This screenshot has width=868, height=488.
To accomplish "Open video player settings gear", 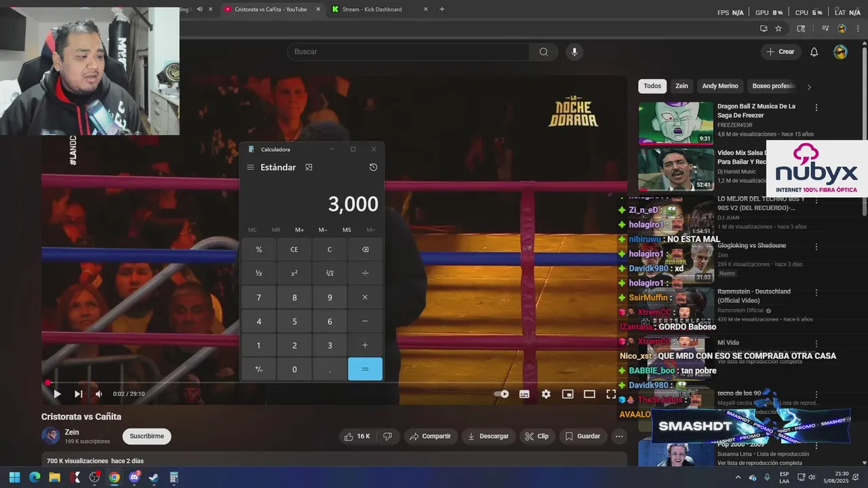I will pyautogui.click(x=546, y=394).
